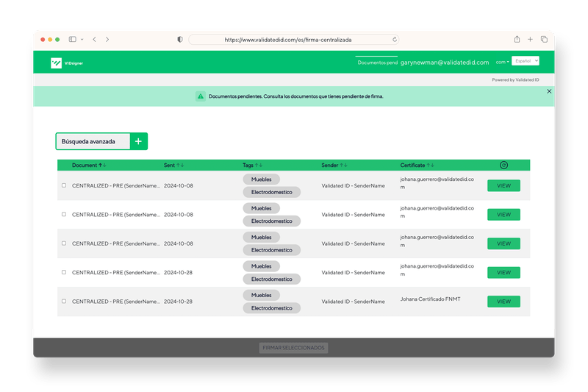Check the first document row checkbox
Viewport: 588px width, 392px height.
coord(64,185)
